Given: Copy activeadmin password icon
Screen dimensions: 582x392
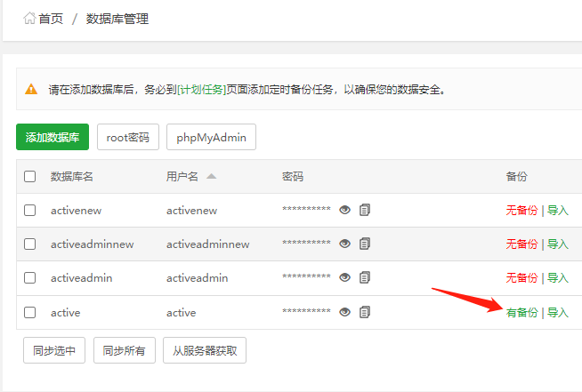Looking at the screenshot, I should [365, 278].
